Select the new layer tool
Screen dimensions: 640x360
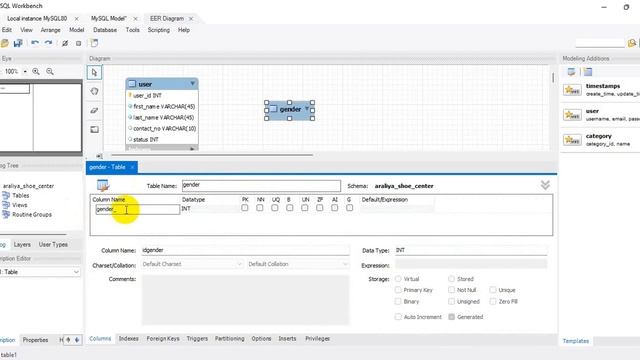(x=95, y=129)
